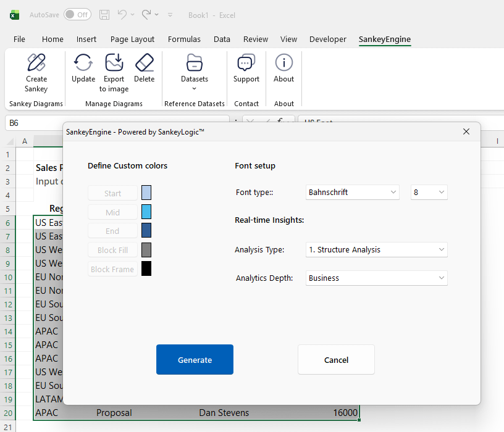Click the Cancel button

point(336,359)
